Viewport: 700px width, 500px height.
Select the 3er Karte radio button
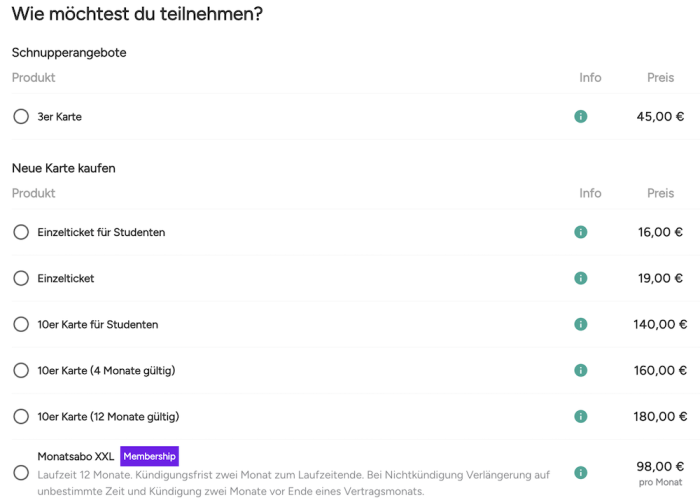[21, 117]
